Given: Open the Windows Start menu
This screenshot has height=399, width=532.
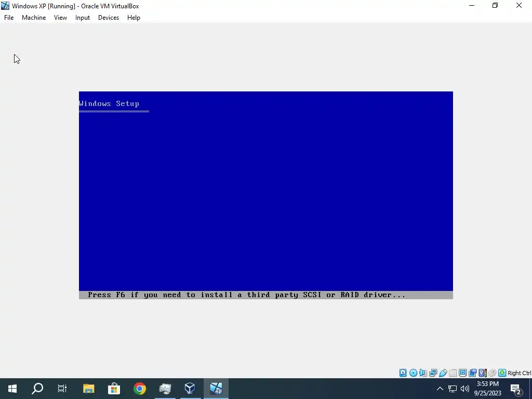Looking at the screenshot, I should point(12,389).
